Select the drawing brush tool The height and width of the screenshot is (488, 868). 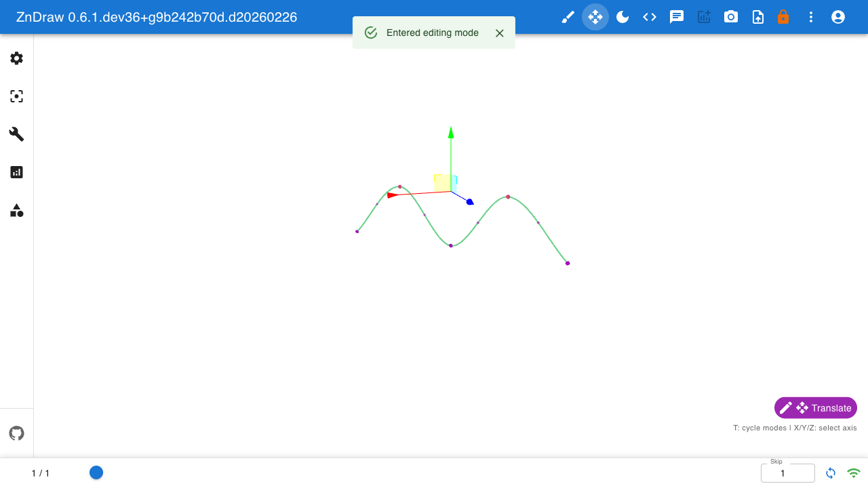coord(568,17)
